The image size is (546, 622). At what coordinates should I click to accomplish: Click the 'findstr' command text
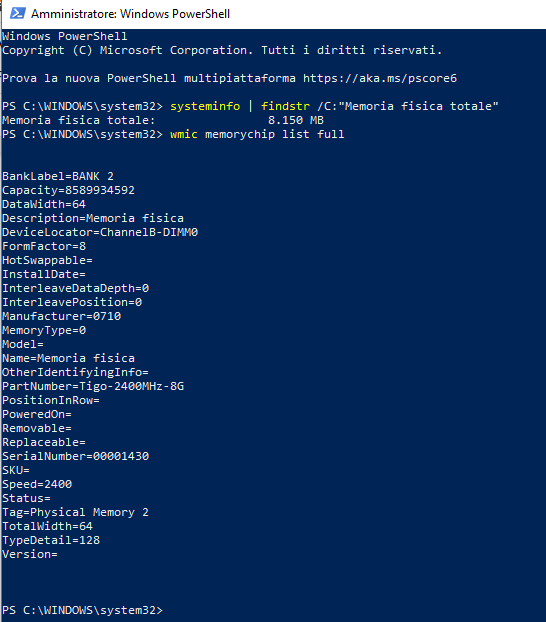pyautogui.click(x=285, y=106)
